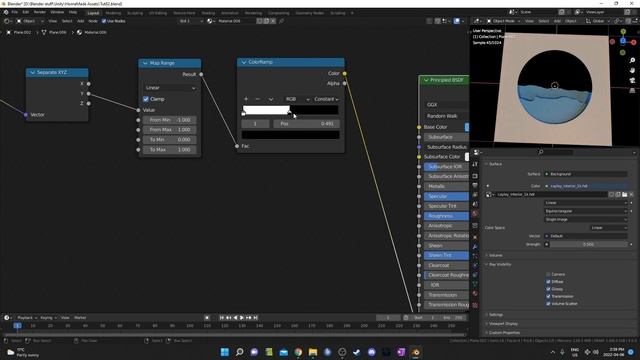Collapse the ColorRamp node chevron

tap(244, 62)
